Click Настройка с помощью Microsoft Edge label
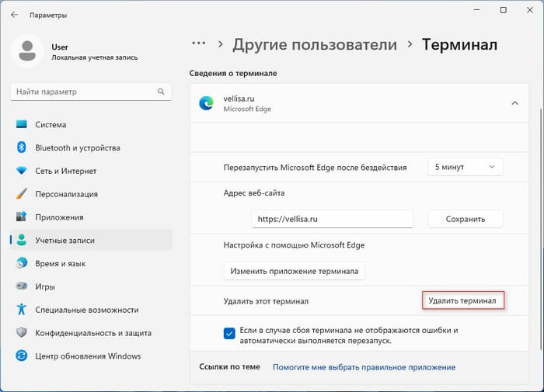Image resolution: width=544 pixels, height=392 pixels. (294, 245)
